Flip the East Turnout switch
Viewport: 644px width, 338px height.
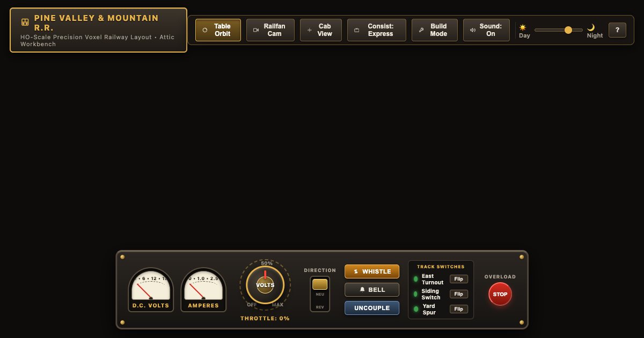coord(459,279)
